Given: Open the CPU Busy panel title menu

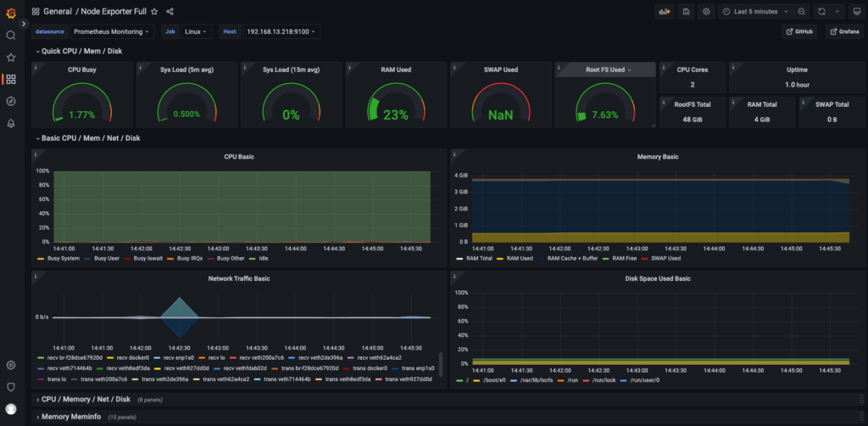Looking at the screenshot, I should tap(82, 70).
